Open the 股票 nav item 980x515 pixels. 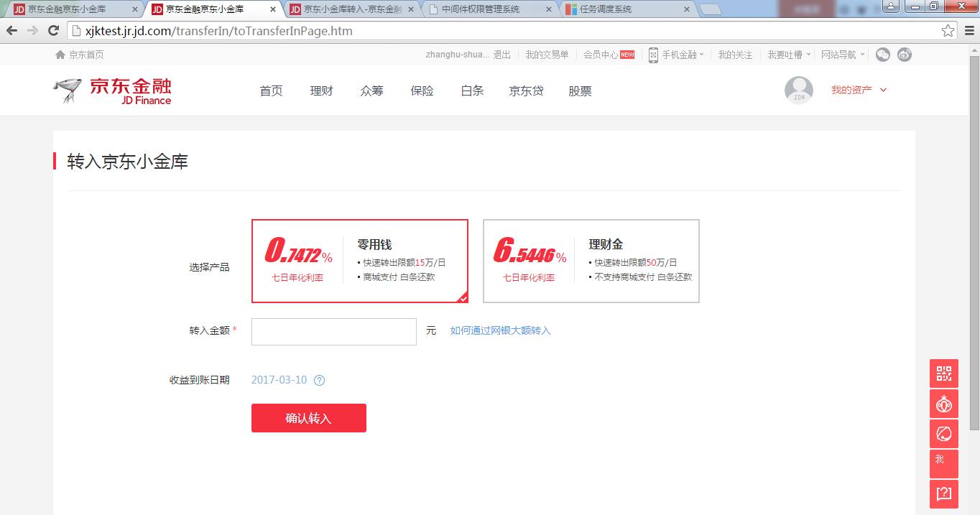tap(581, 91)
